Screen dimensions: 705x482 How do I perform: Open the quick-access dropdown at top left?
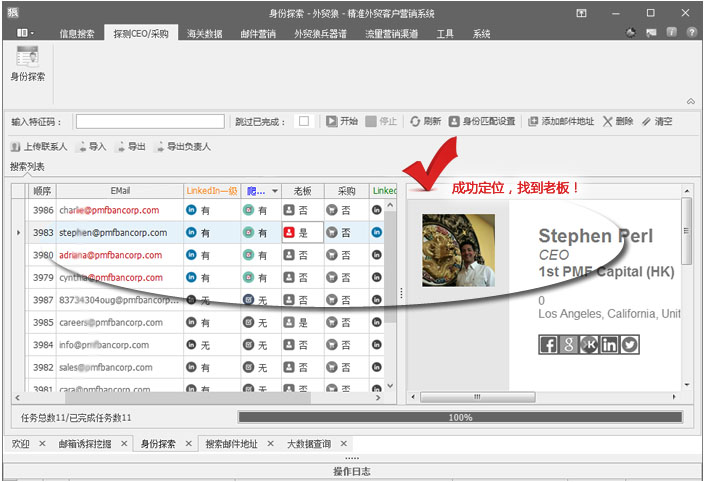click(x=25, y=33)
